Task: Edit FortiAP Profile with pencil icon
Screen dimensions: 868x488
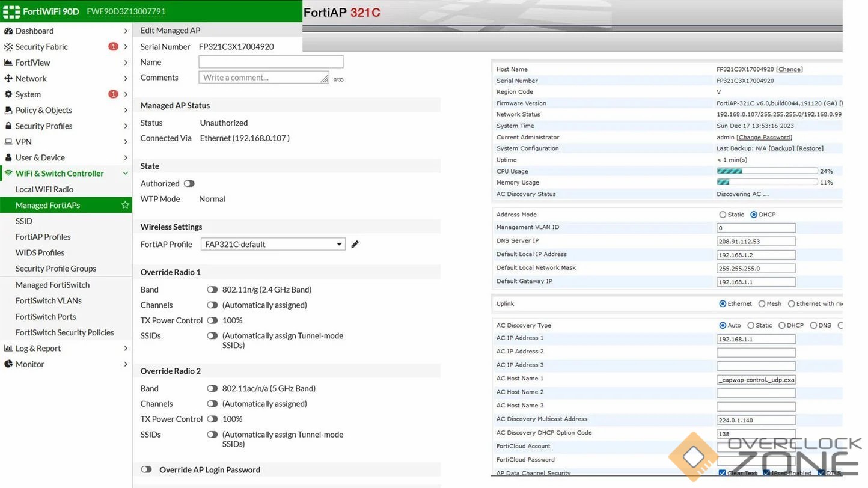Action: 355,244
